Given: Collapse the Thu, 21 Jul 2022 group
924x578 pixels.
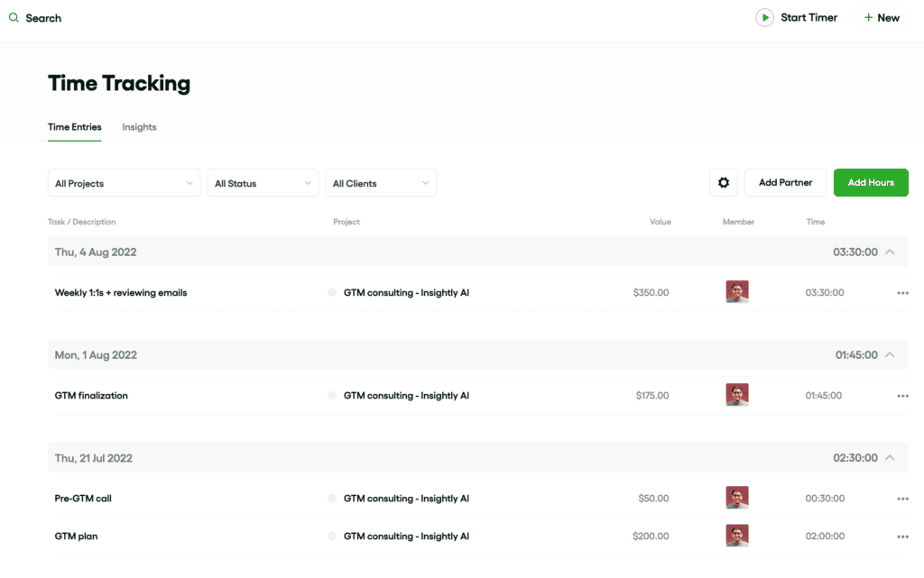Looking at the screenshot, I should [x=890, y=458].
